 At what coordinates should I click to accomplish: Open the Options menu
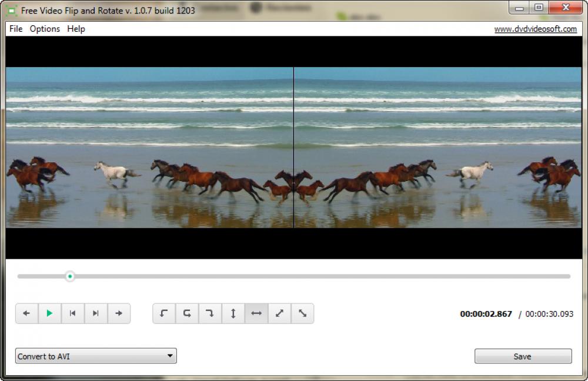click(45, 29)
